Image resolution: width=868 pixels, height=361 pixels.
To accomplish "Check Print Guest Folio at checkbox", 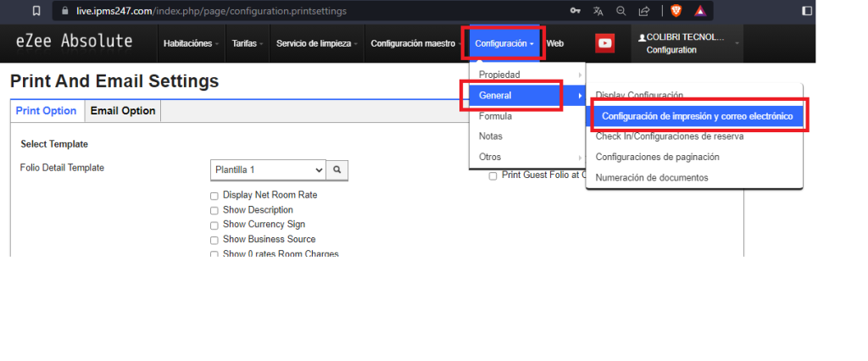I will point(492,176).
